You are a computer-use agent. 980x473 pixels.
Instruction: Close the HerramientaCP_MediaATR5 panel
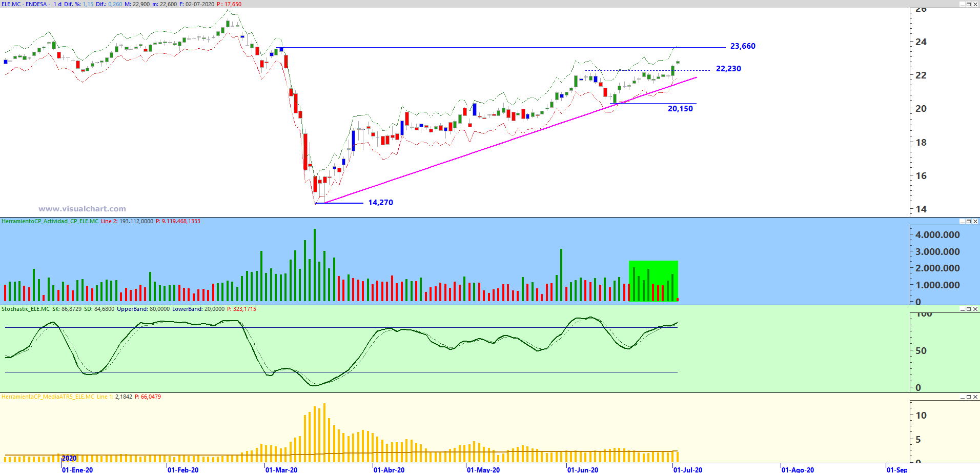tap(975, 397)
